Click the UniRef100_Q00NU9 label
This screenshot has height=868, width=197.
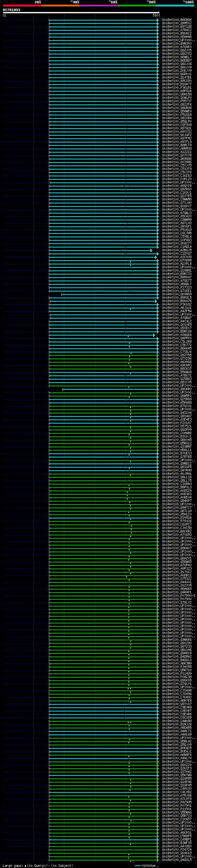(x=176, y=294)
